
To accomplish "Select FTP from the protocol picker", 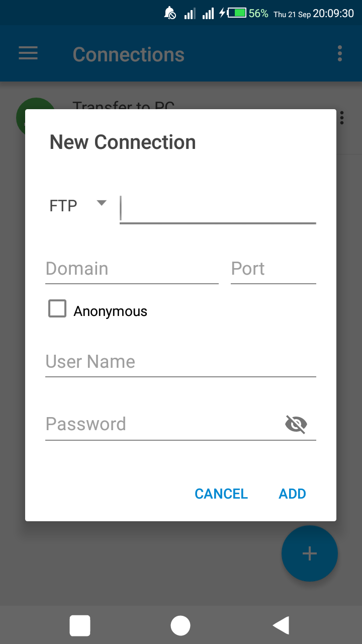I will pyautogui.click(x=62, y=205).
